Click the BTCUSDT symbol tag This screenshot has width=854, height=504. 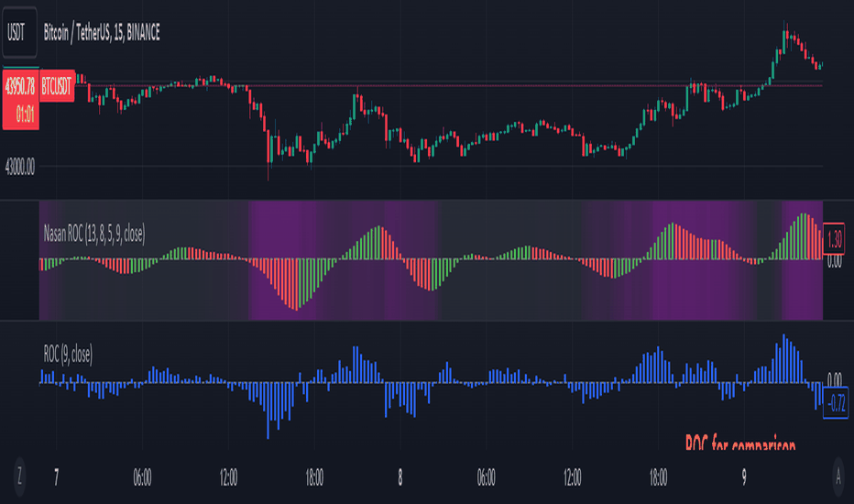tap(57, 85)
